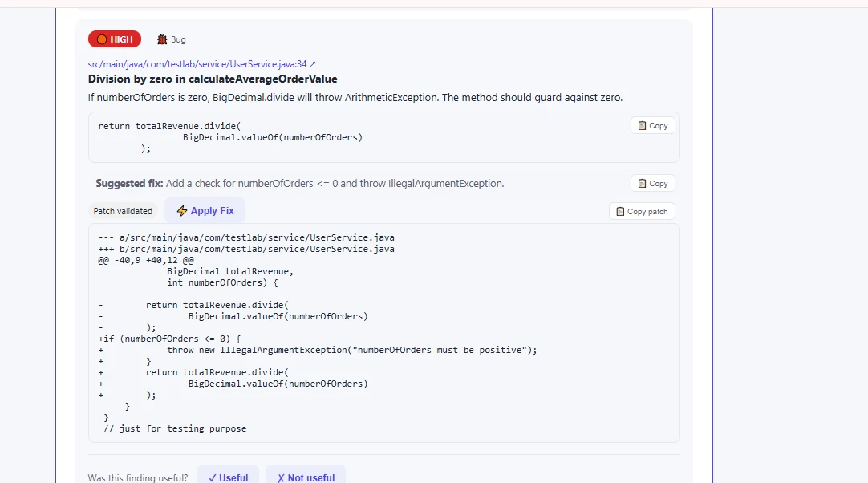This screenshot has width=868, height=483.
Task: Click clipboard icon in the code snippet Copy button
Action: [642, 126]
